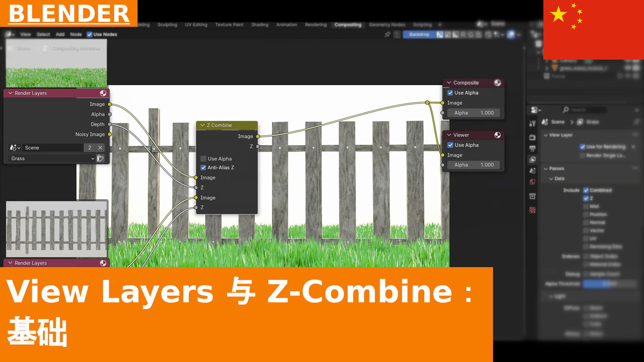Switch to the Texture Paint workspace tab

(x=229, y=24)
